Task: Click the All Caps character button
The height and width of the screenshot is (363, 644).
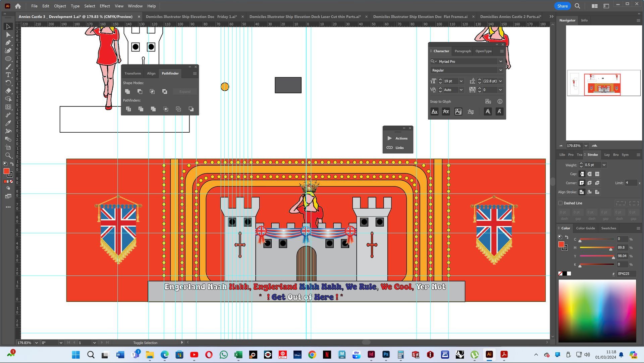Action: point(488,111)
